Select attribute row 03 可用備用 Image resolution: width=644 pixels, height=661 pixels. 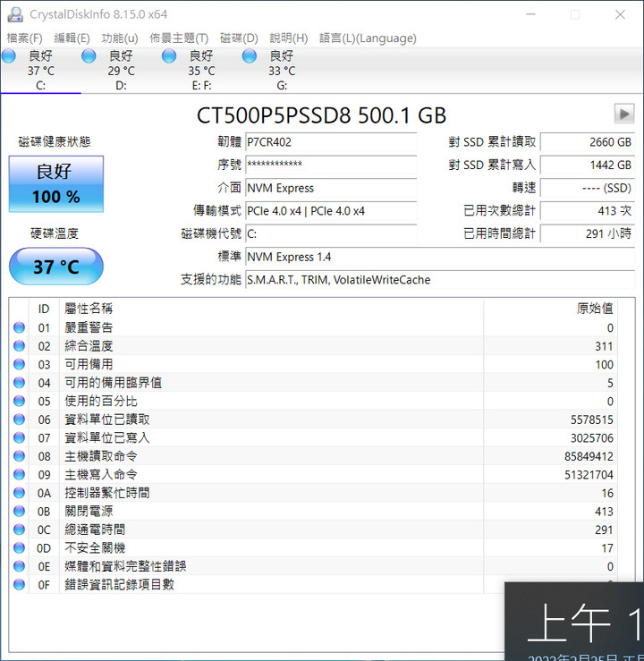(313, 364)
